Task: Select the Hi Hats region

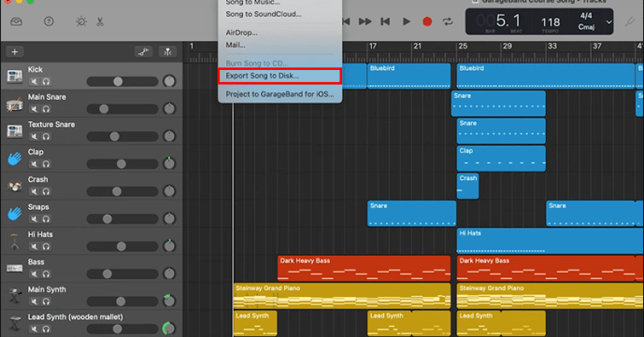Action: (550, 241)
